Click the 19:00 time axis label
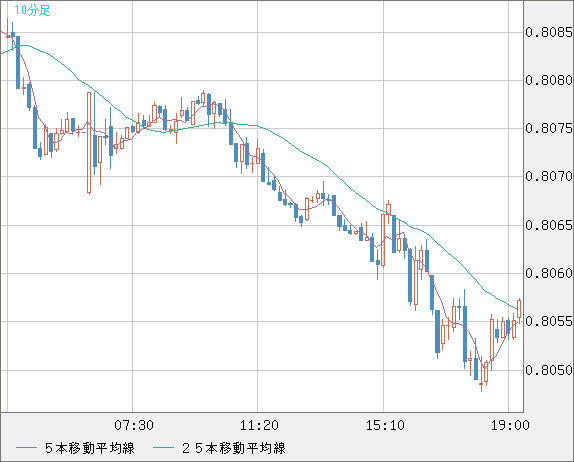This screenshot has width=574, height=462. point(510,425)
